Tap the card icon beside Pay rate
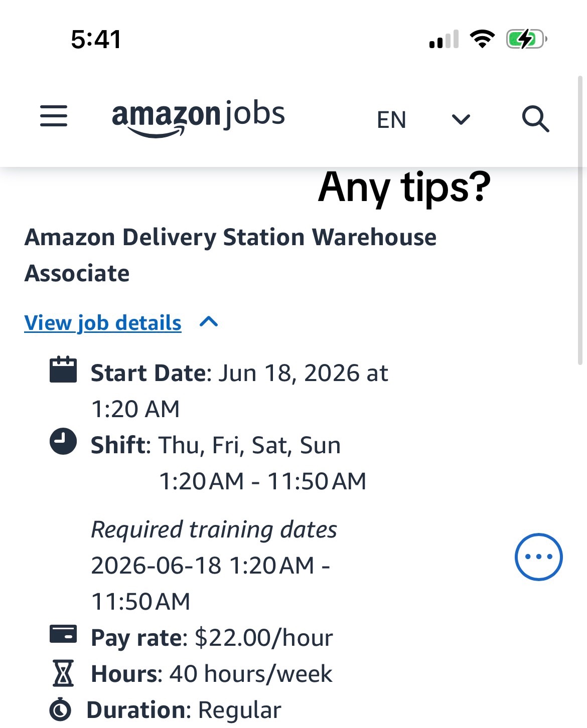Image resolution: width=587 pixels, height=728 pixels. [63, 634]
